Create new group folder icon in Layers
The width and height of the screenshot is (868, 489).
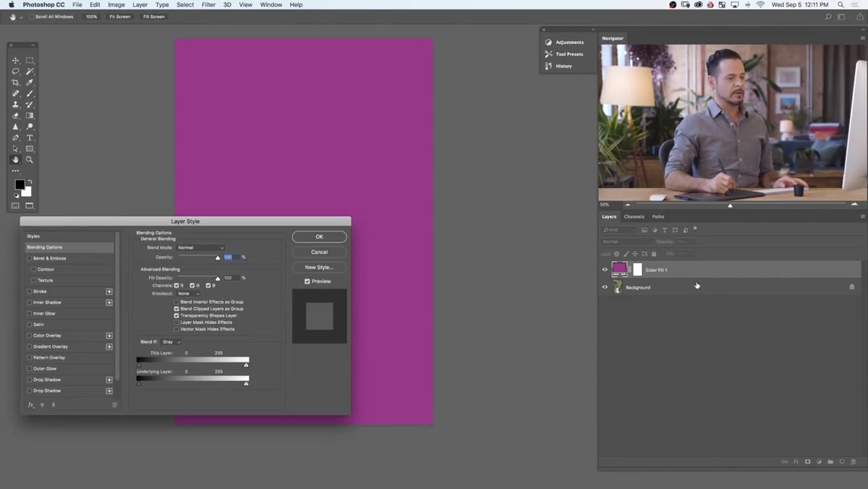(830, 462)
